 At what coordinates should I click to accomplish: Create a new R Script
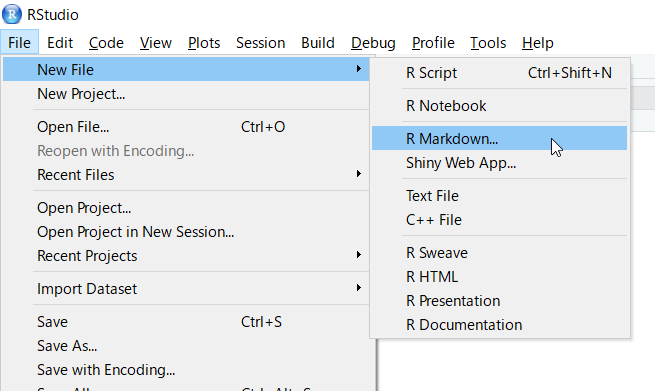(500, 73)
